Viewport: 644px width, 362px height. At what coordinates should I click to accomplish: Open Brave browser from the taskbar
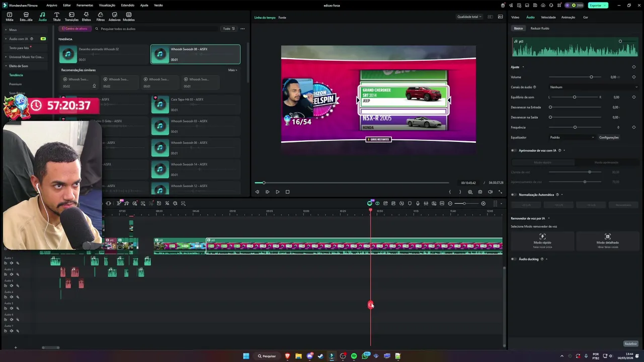(x=287, y=356)
